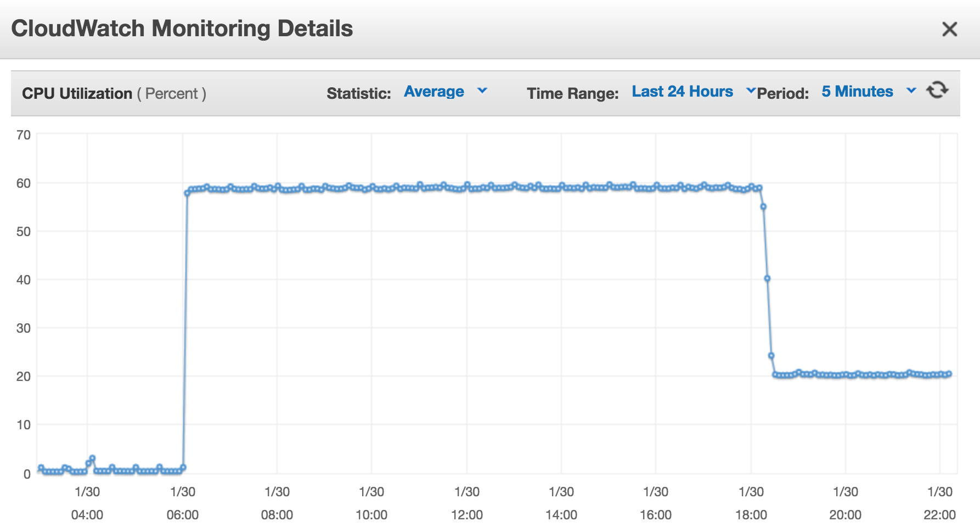Select the data point at 40 percent

click(767, 279)
